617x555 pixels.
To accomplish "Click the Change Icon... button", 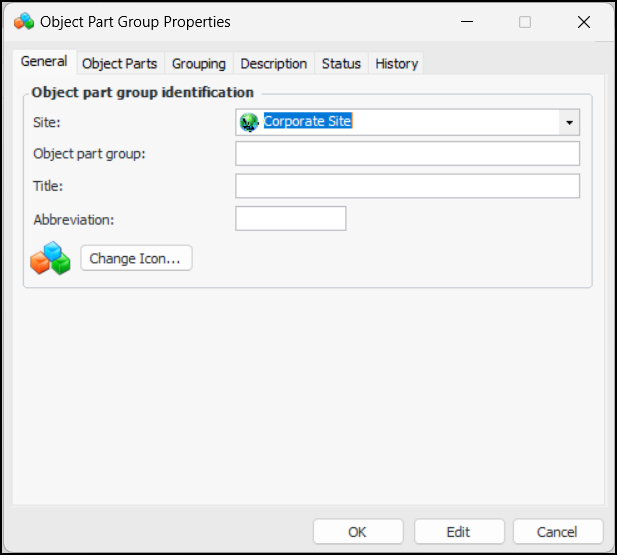I will pyautogui.click(x=136, y=258).
